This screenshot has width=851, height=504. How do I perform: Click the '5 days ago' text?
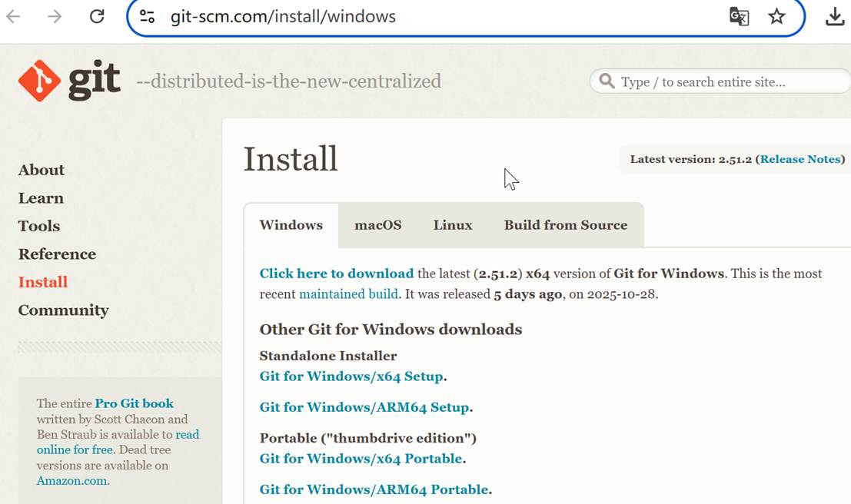click(527, 294)
